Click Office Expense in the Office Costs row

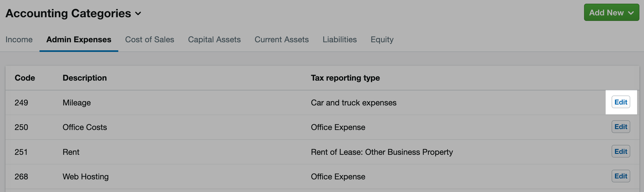pos(338,127)
